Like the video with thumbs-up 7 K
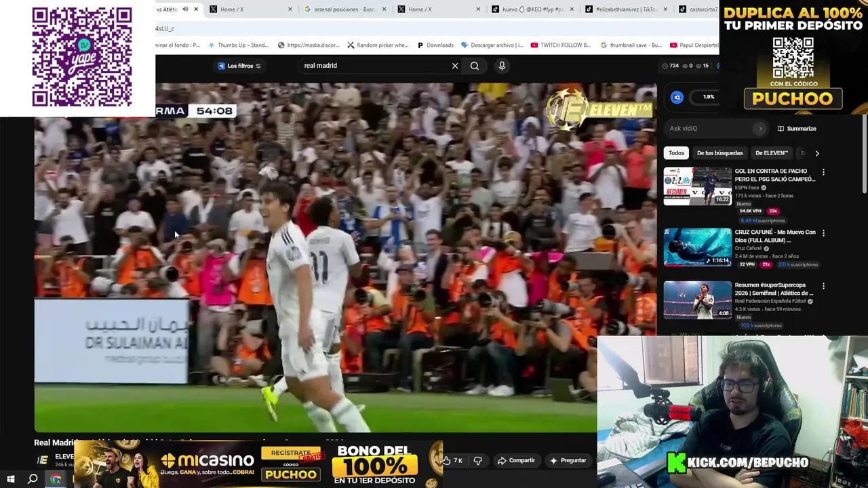Image resolution: width=868 pixels, height=488 pixels. 453,460
